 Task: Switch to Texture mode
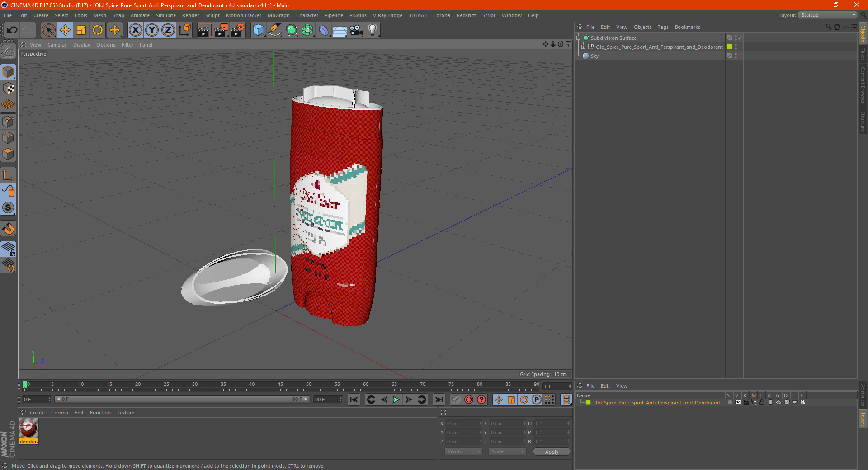pyautogui.click(x=8, y=89)
